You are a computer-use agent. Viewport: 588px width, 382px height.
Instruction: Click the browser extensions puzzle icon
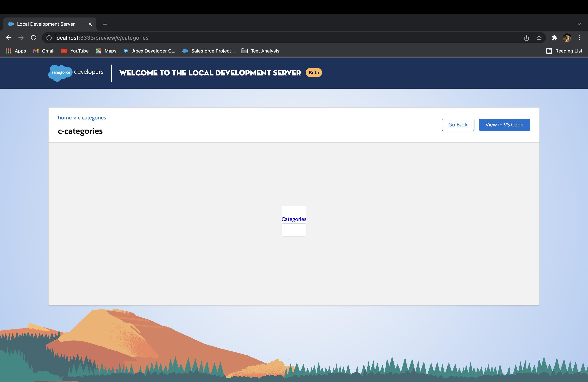pyautogui.click(x=555, y=38)
